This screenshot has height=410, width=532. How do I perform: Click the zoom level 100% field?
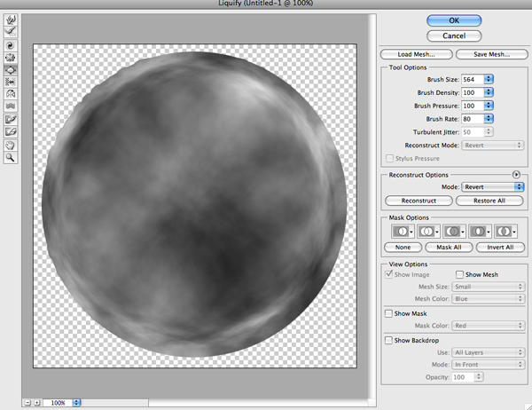point(58,403)
